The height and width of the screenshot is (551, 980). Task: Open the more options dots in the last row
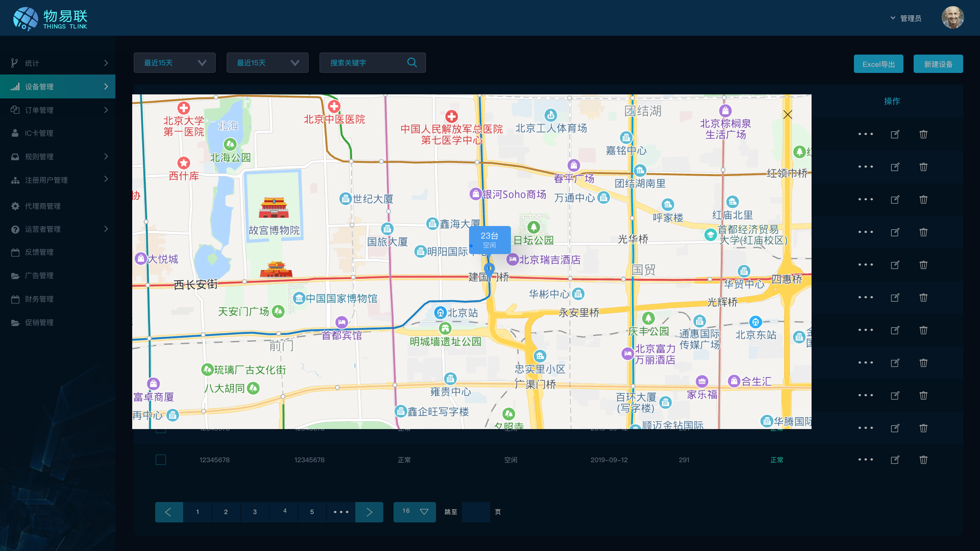tap(865, 460)
